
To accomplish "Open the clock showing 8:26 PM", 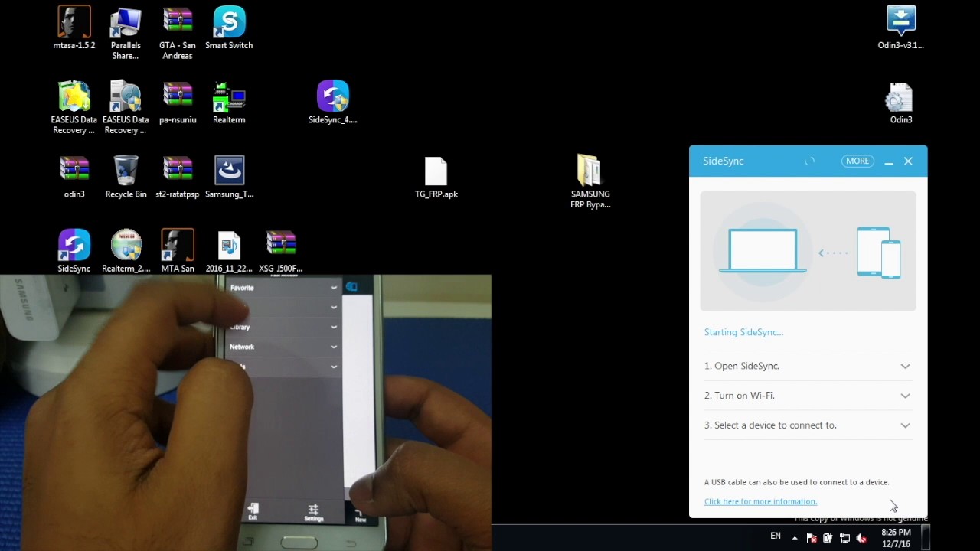I will point(896,538).
